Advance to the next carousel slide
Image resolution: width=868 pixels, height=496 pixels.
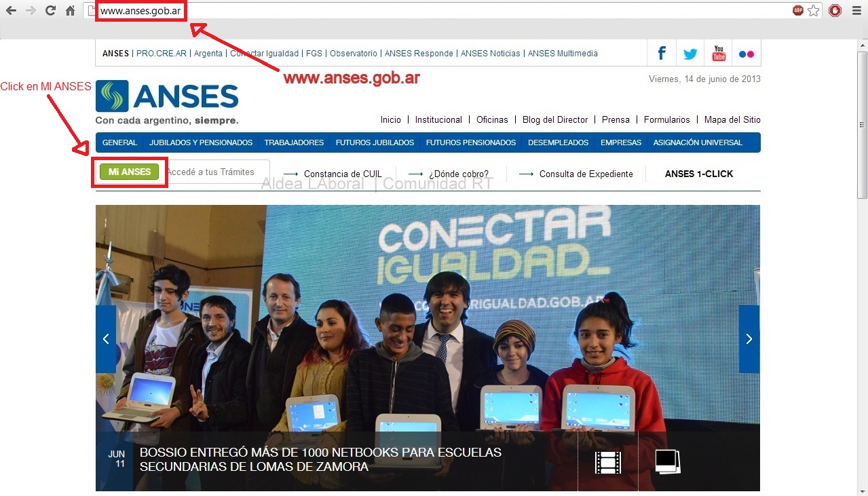[749, 339]
